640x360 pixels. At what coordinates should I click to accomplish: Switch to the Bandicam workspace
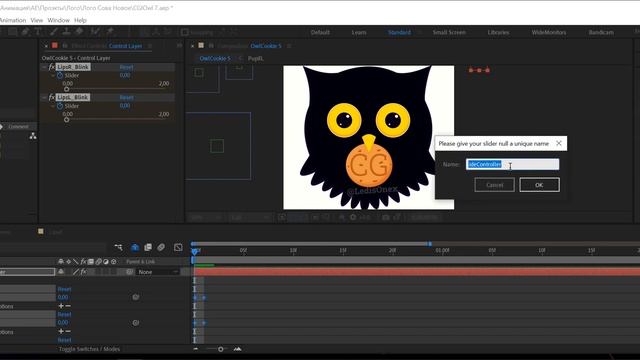click(x=601, y=32)
